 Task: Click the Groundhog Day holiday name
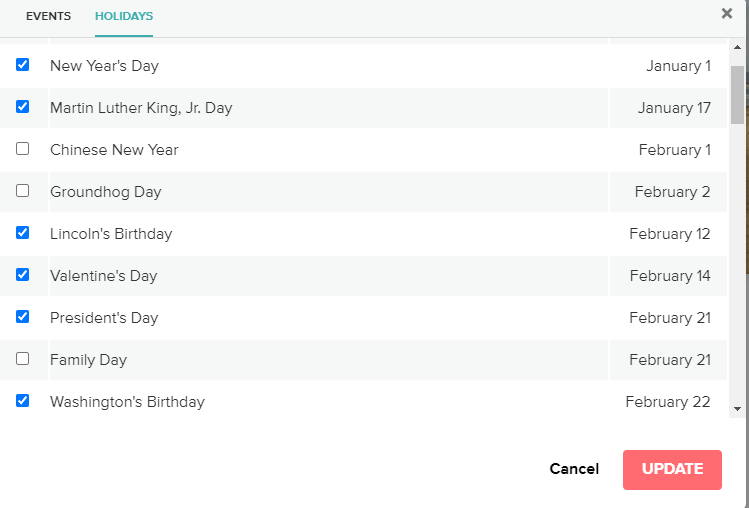[x=106, y=192]
